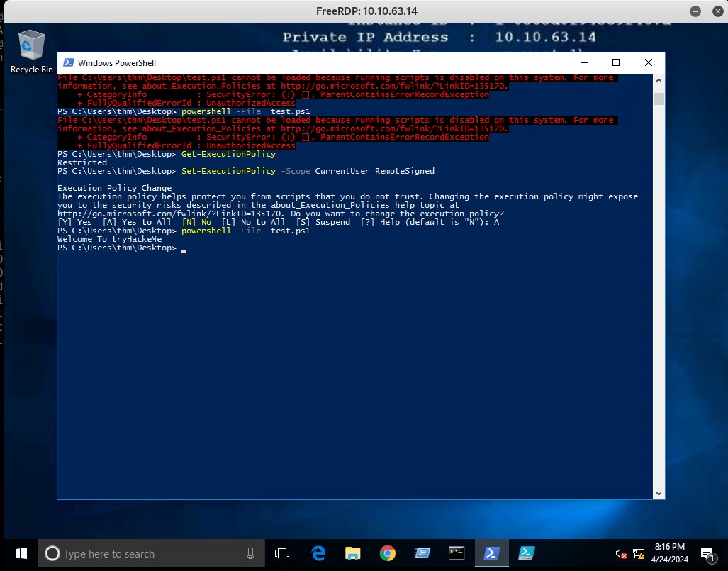Click the microphone icon in search box
Image resolution: width=728 pixels, height=571 pixels.
251,553
